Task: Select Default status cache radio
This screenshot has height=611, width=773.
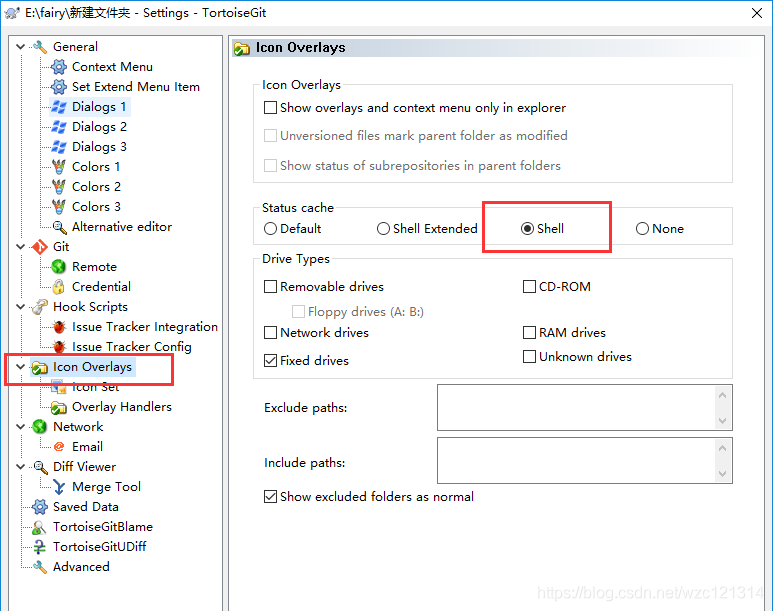Action: [270, 229]
